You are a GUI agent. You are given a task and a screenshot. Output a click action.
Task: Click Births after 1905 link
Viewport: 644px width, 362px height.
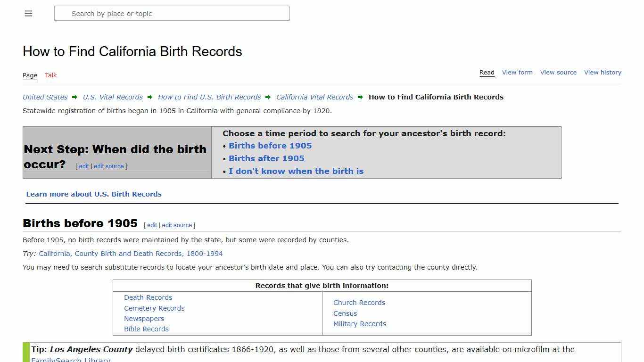pos(266,158)
